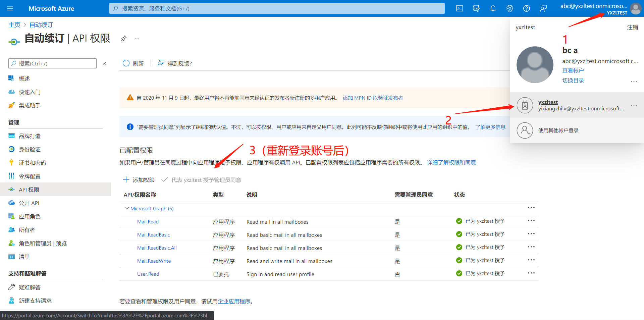Open the directory and subscription filter icon
Screen dimensions: 644x320
tap(476, 8)
